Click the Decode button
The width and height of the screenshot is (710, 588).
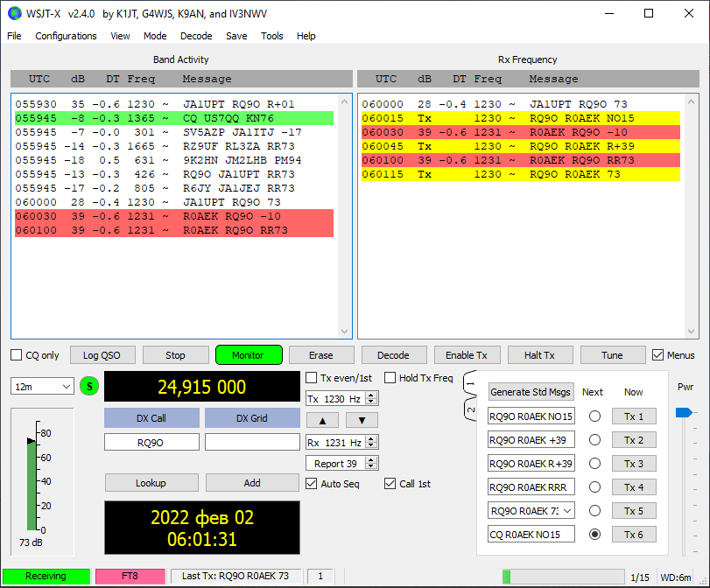click(394, 355)
